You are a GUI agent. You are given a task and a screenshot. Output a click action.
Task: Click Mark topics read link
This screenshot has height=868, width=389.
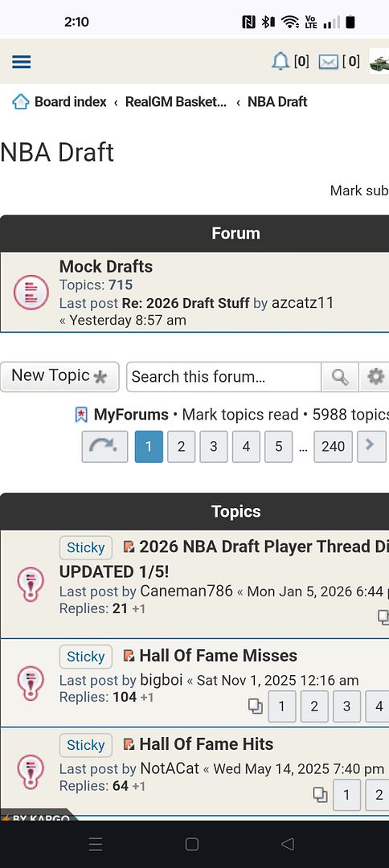(240, 415)
